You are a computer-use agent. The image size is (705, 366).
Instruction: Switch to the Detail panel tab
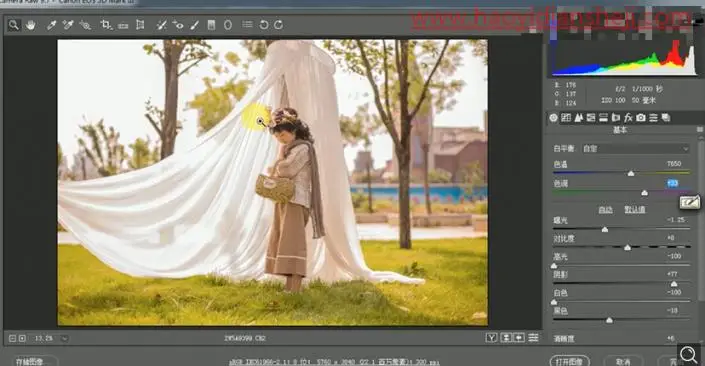[x=579, y=118]
